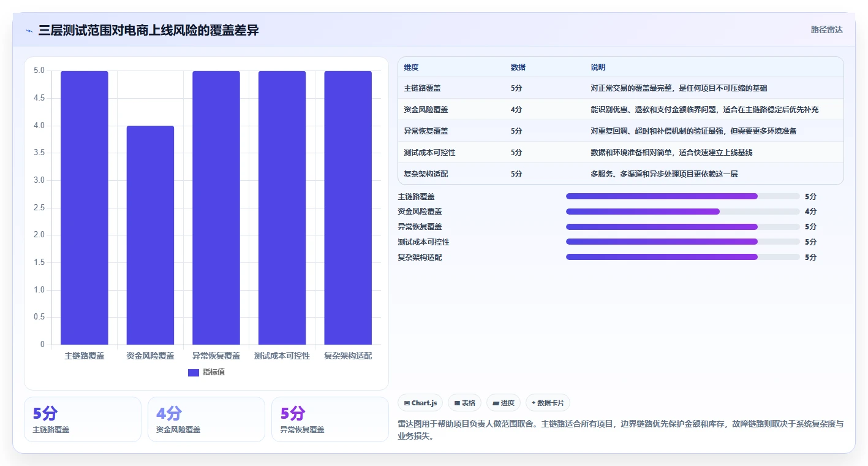
Task: Open the 4分 资金风险覆盖 data card
Action: [206, 419]
